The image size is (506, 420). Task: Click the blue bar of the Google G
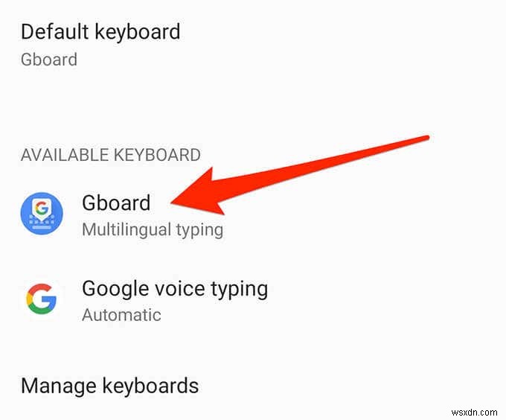[x=49, y=300]
